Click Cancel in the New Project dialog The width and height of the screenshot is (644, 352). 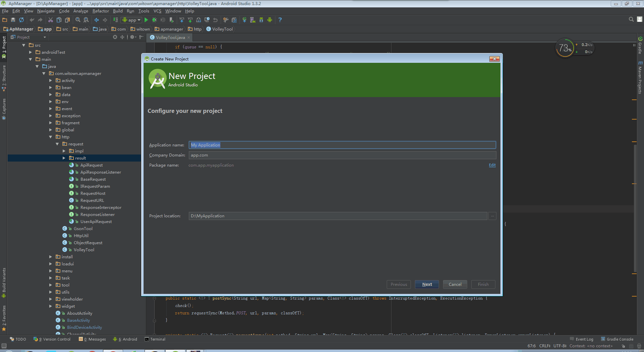click(x=455, y=284)
